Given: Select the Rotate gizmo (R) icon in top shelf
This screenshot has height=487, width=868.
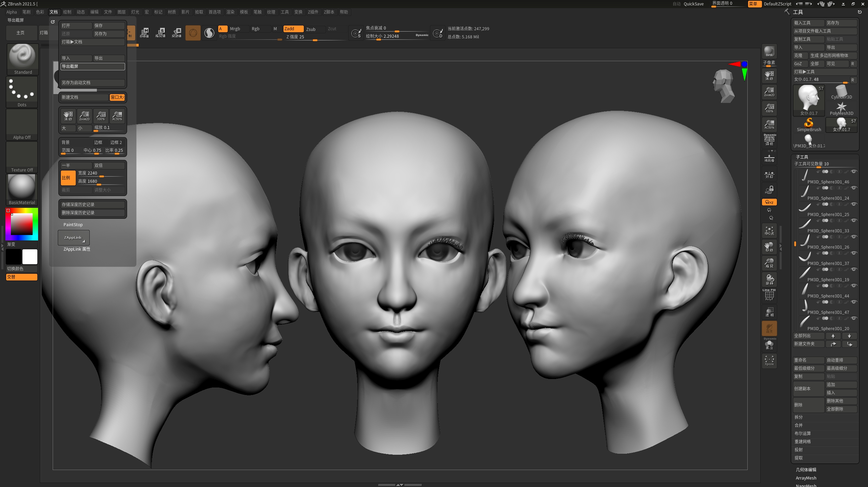Looking at the screenshot, I should point(177,33).
